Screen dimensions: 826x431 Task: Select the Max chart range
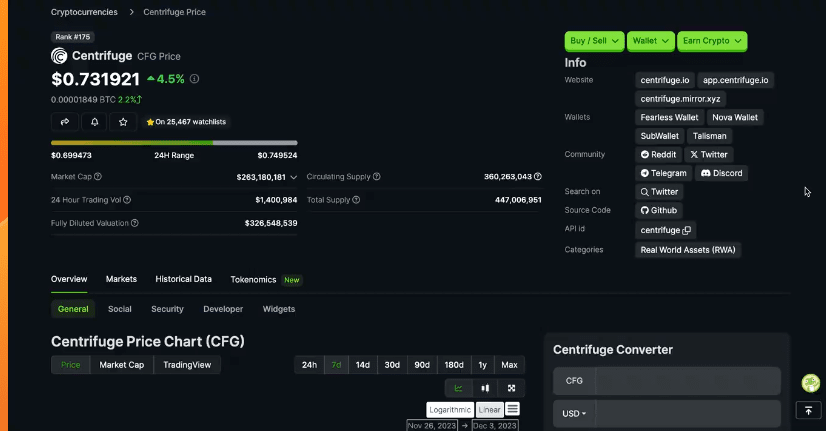coord(509,365)
